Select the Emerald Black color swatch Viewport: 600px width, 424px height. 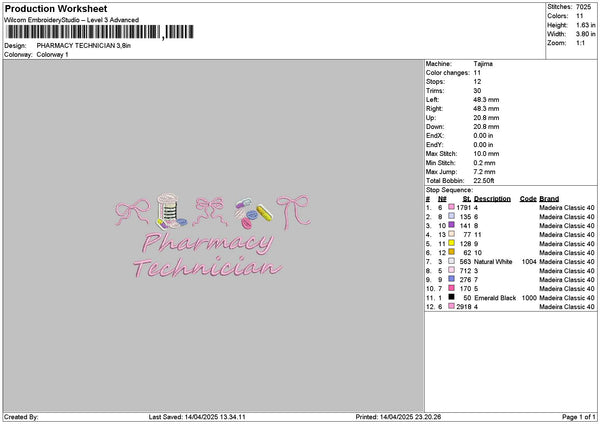[x=452, y=297]
